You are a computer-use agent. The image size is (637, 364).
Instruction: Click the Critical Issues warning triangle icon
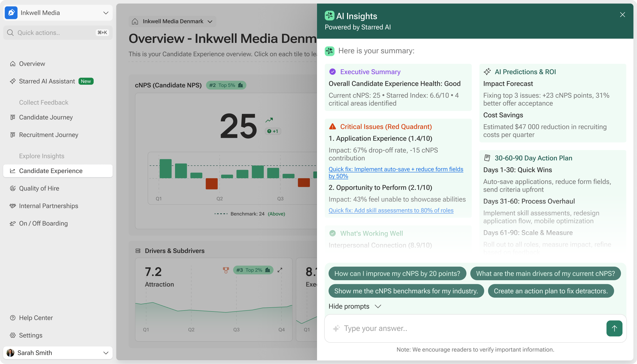pyautogui.click(x=332, y=127)
